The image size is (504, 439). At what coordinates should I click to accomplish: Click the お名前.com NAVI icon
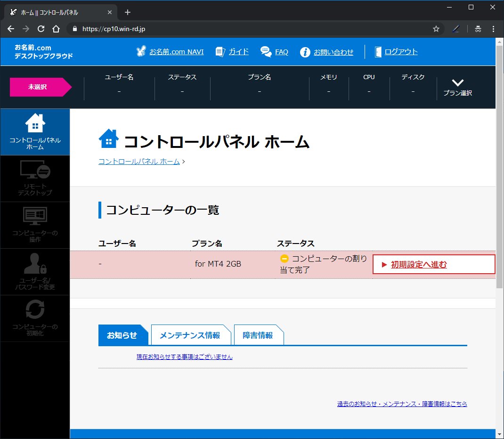141,51
